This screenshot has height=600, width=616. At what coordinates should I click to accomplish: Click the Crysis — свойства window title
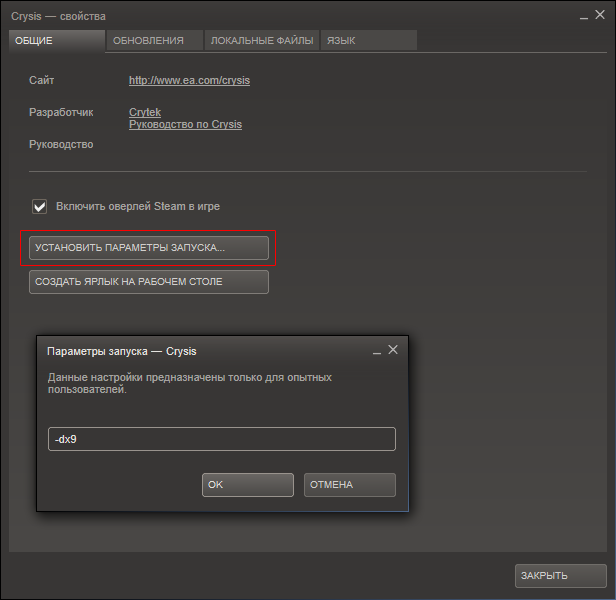58,17
